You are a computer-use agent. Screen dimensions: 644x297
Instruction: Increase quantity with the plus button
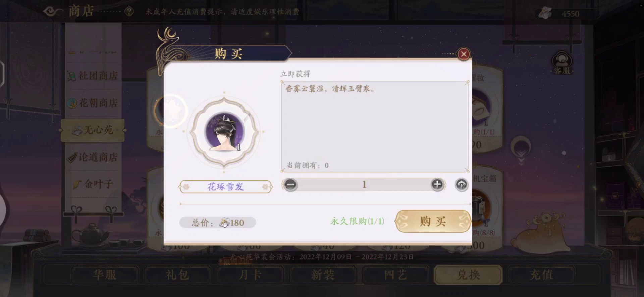pyautogui.click(x=437, y=184)
